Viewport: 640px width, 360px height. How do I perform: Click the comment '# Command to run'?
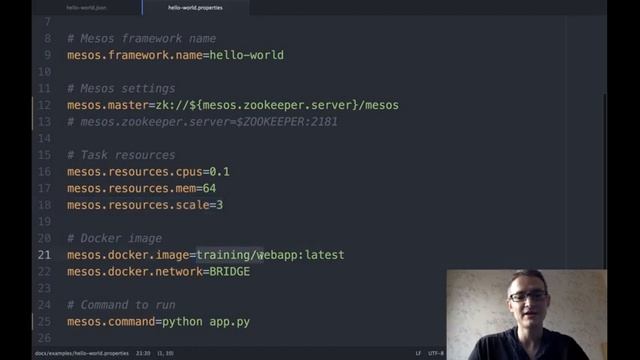[x=121, y=305]
